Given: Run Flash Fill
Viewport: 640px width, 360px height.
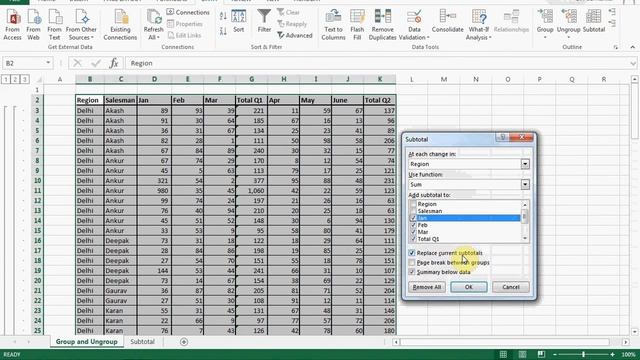Looking at the screenshot, I should tap(357, 25).
